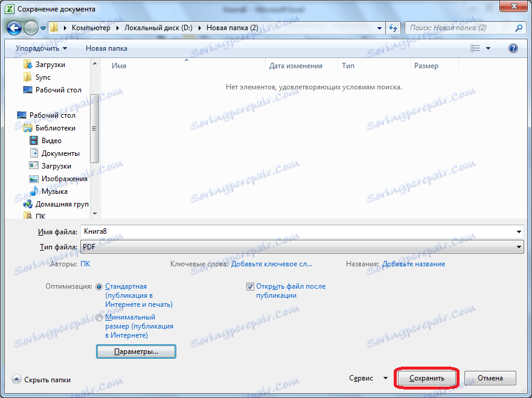
Task: Click the folder icon in address bar
Action: coord(54,28)
